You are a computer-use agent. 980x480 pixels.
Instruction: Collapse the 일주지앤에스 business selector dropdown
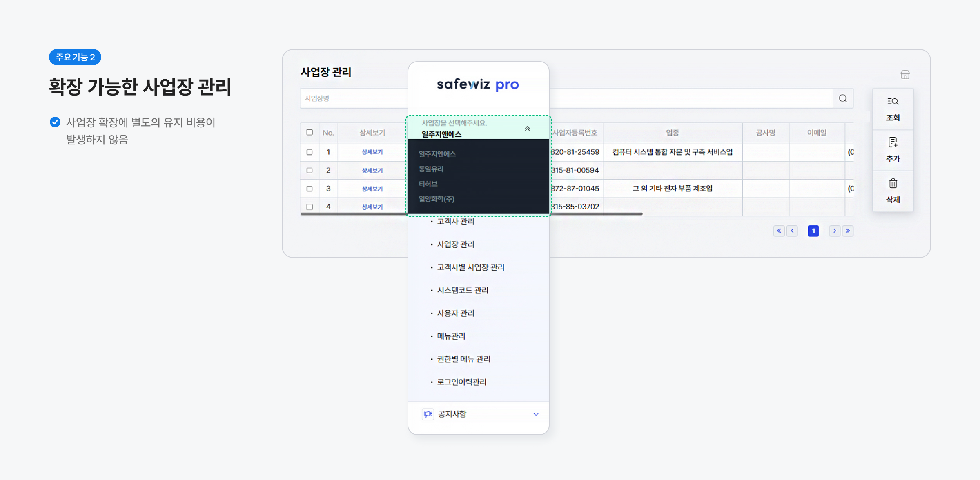[527, 129]
